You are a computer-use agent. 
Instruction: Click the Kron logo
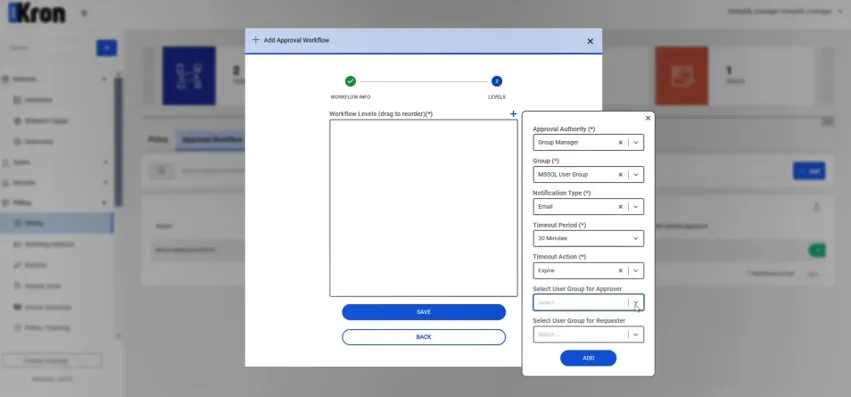coord(37,14)
